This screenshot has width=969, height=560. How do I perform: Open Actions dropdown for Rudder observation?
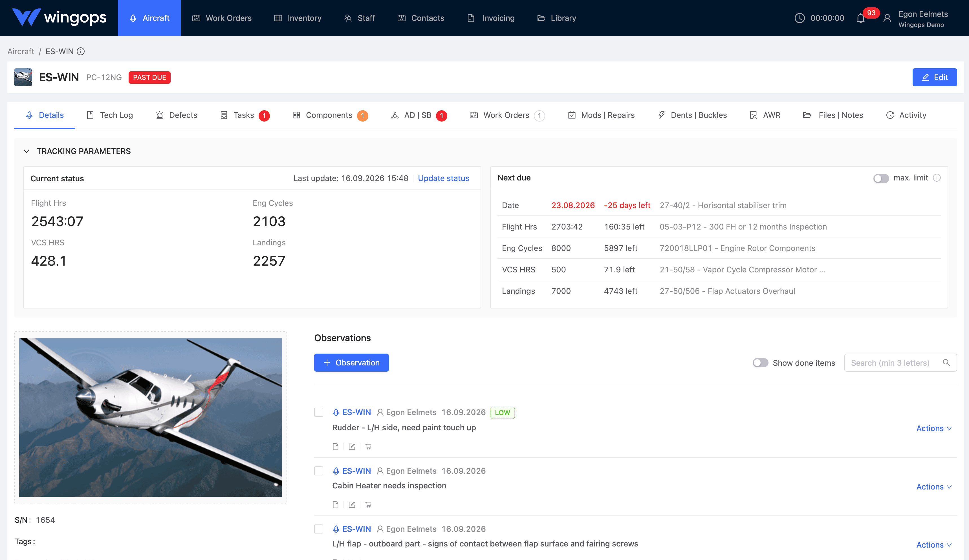934,428
